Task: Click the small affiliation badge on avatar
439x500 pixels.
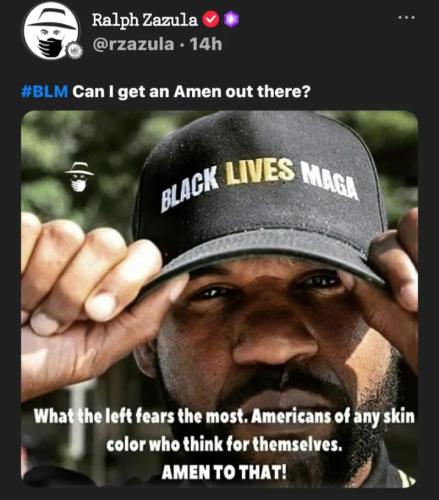Action: [x=75, y=50]
